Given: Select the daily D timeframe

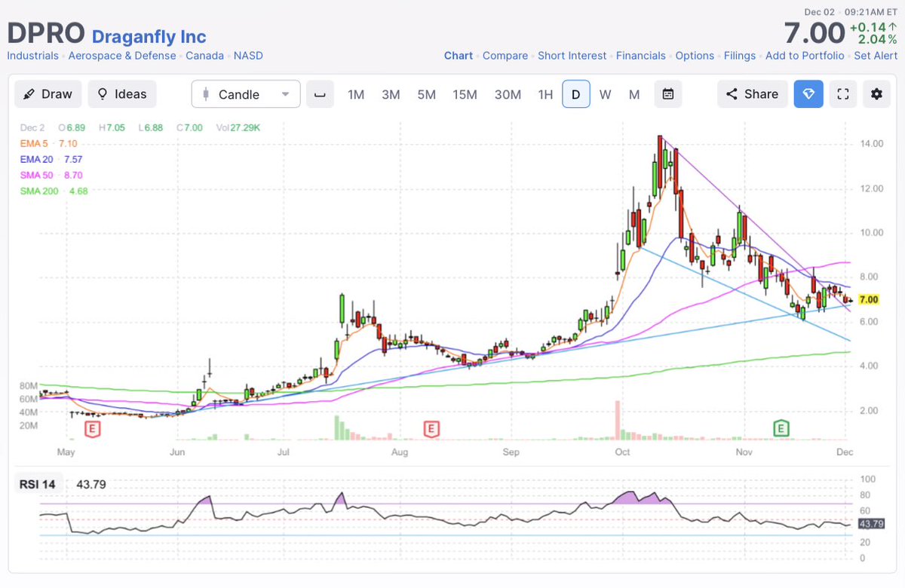Looking at the screenshot, I should click(x=576, y=94).
